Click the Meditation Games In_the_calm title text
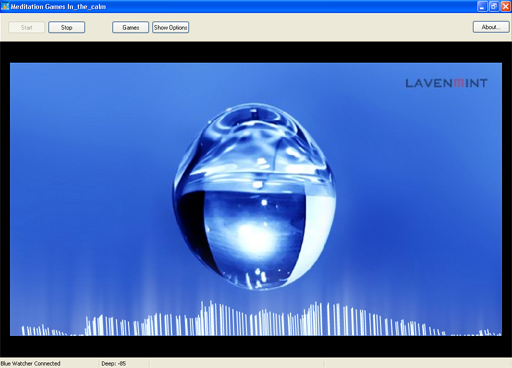The height and width of the screenshot is (368, 512). coord(58,7)
